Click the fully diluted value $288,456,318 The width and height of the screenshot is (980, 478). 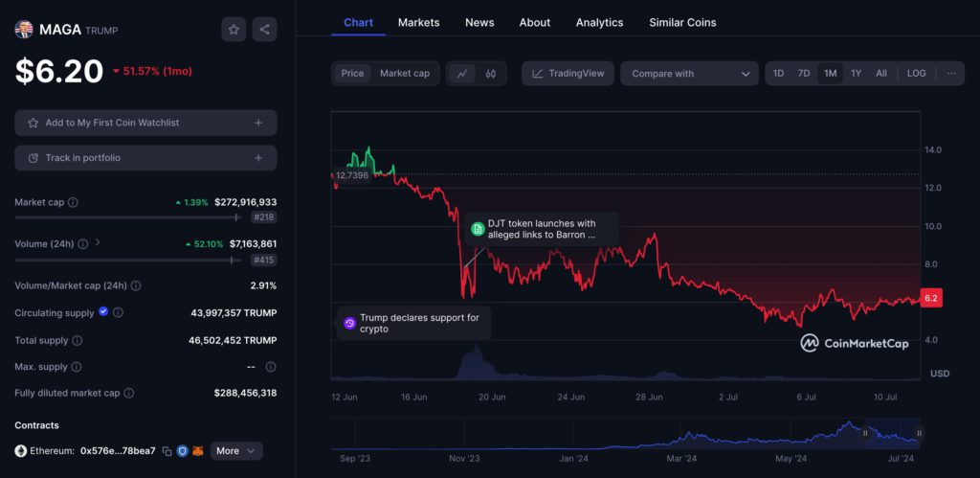click(246, 394)
